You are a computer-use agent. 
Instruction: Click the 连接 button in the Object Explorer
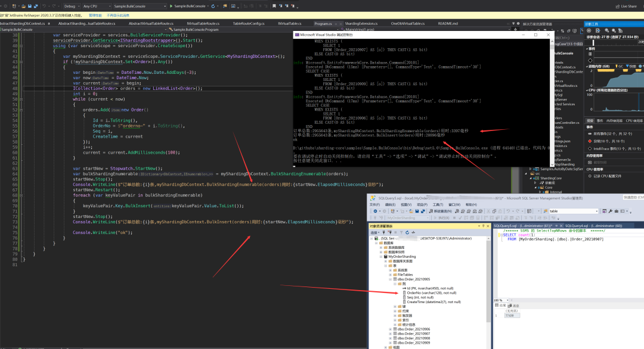click(x=374, y=232)
